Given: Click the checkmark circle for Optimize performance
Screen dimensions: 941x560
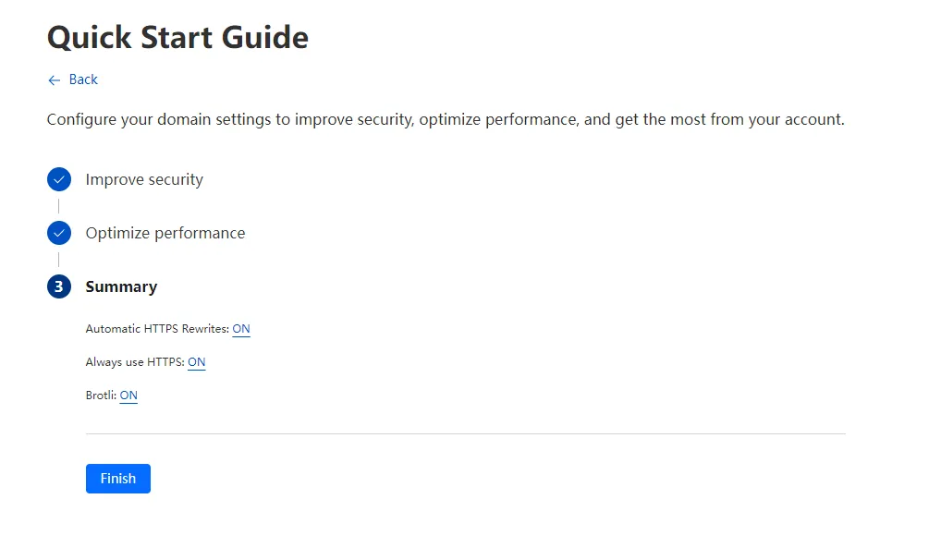Looking at the screenshot, I should click(59, 233).
